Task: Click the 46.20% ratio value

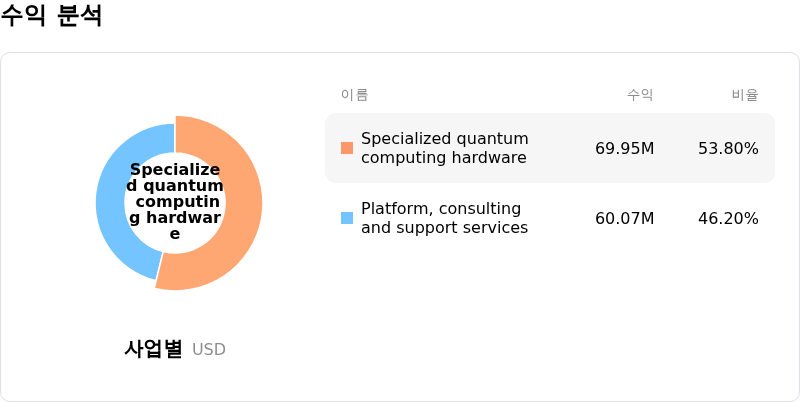Action: pyautogui.click(x=728, y=218)
